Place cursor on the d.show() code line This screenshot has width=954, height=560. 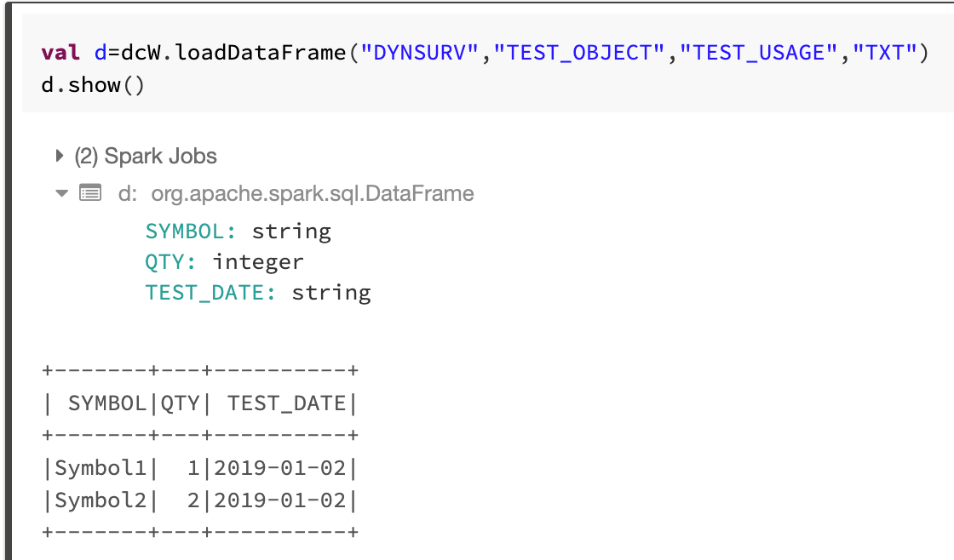coord(93,85)
